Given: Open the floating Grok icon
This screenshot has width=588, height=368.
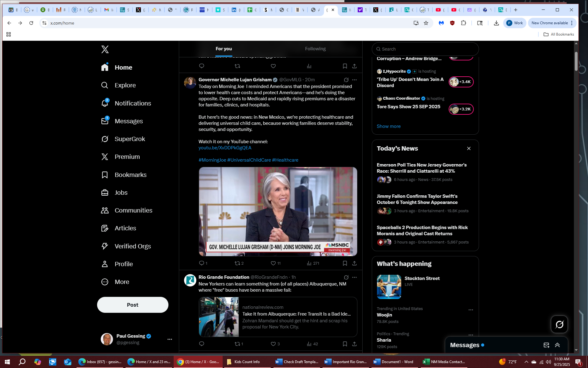Looking at the screenshot, I should click(559, 324).
